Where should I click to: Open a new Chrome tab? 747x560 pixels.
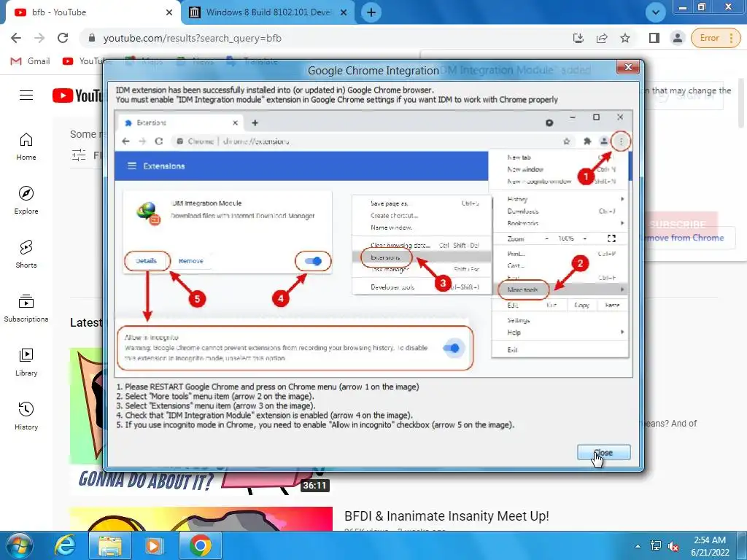click(371, 12)
